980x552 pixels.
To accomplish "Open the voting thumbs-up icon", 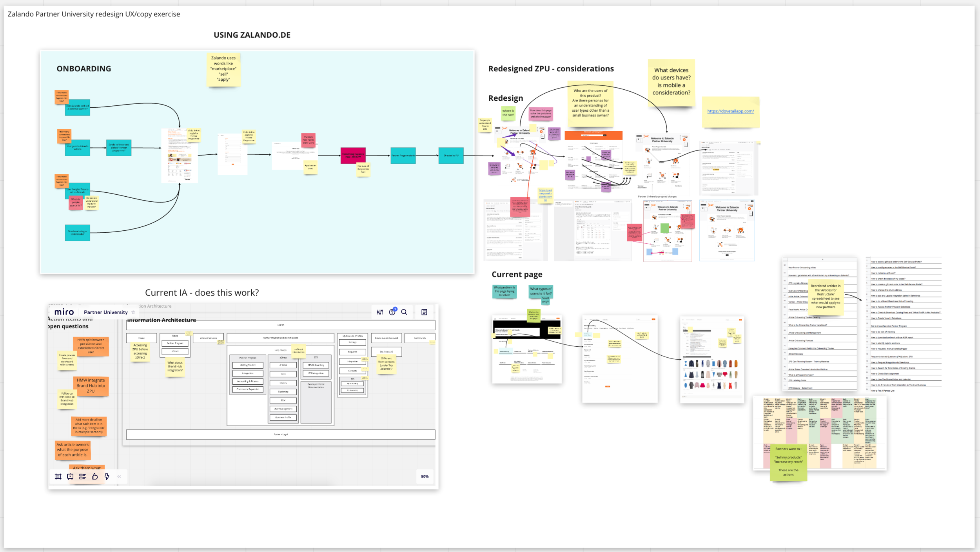I will 94,476.
